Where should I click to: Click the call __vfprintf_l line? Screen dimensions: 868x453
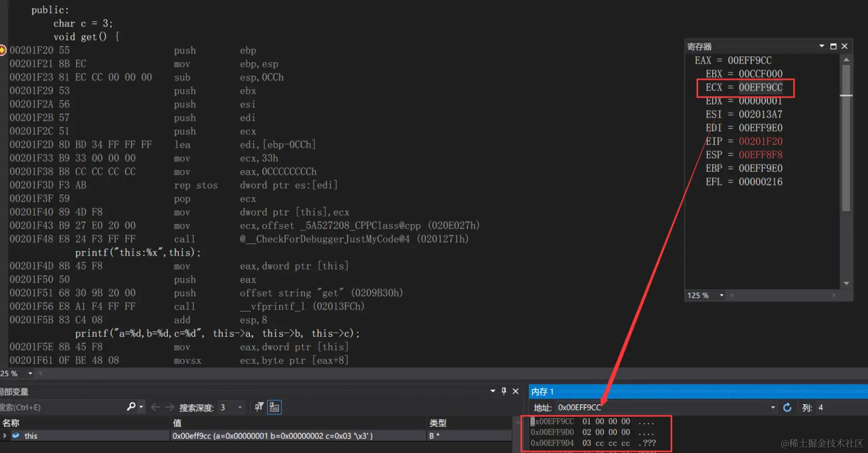(x=187, y=307)
